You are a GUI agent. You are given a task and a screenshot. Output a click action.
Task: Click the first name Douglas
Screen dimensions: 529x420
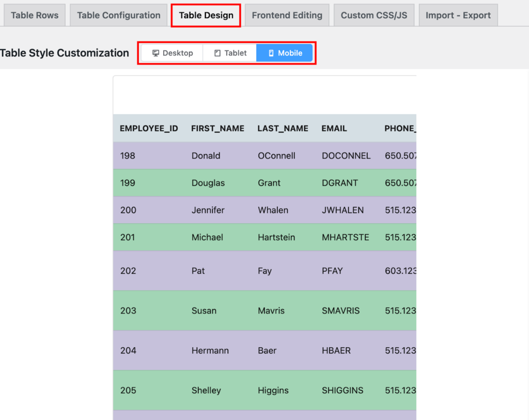point(208,183)
